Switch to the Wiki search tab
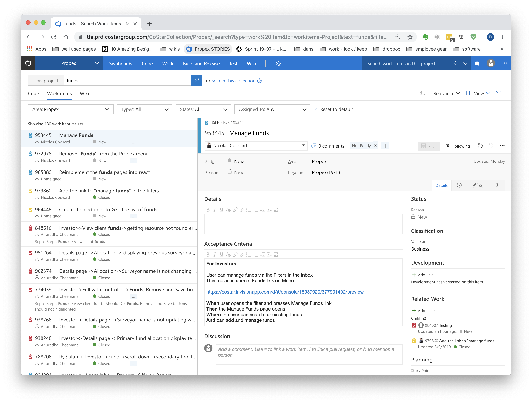This screenshot has height=403, width=532. click(84, 93)
